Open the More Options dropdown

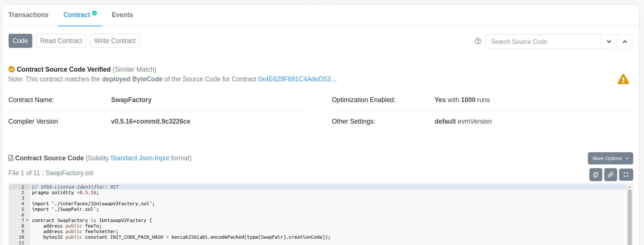pos(610,158)
